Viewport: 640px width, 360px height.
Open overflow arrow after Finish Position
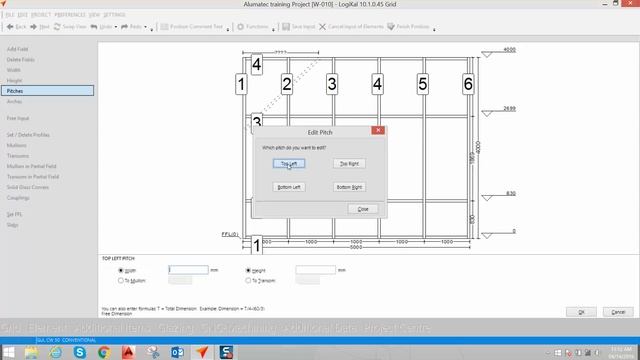coord(434,29)
